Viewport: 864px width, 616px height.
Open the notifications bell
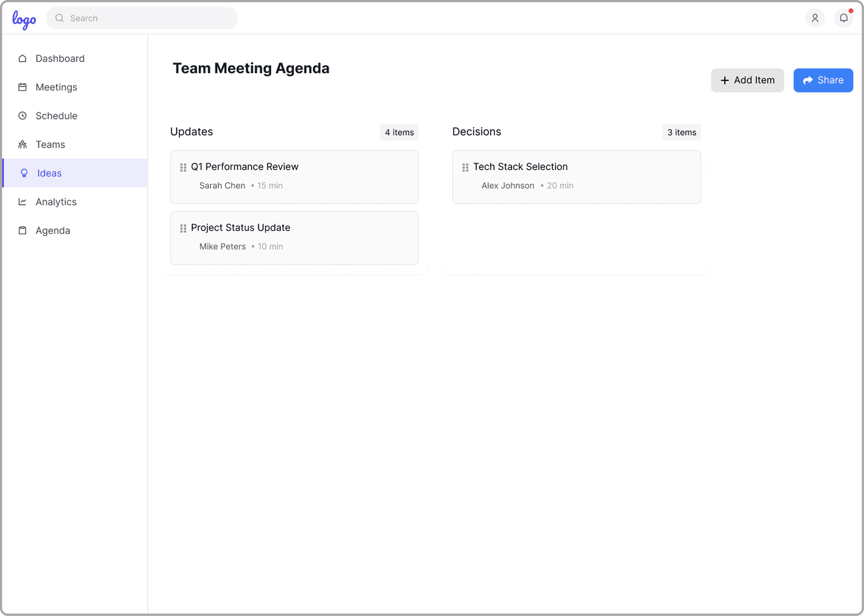pyautogui.click(x=843, y=18)
